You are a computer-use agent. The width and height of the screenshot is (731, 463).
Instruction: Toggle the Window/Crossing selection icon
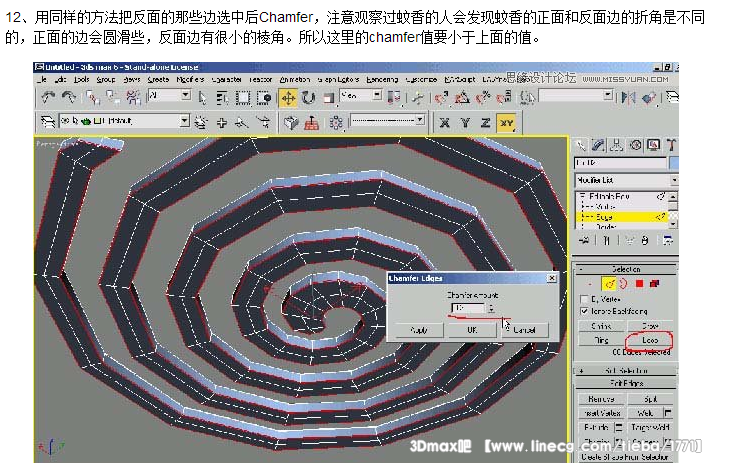pos(264,97)
